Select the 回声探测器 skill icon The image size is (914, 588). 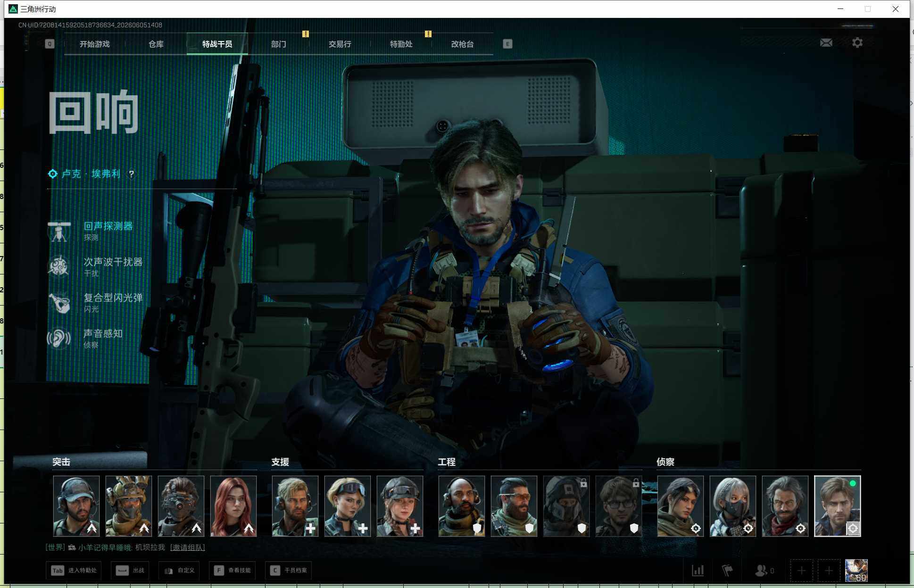[59, 232]
